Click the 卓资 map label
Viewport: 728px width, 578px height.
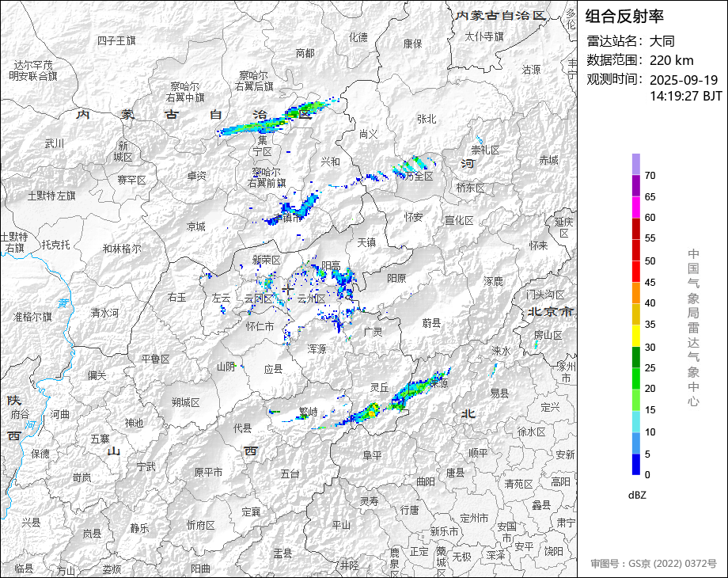click(196, 176)
